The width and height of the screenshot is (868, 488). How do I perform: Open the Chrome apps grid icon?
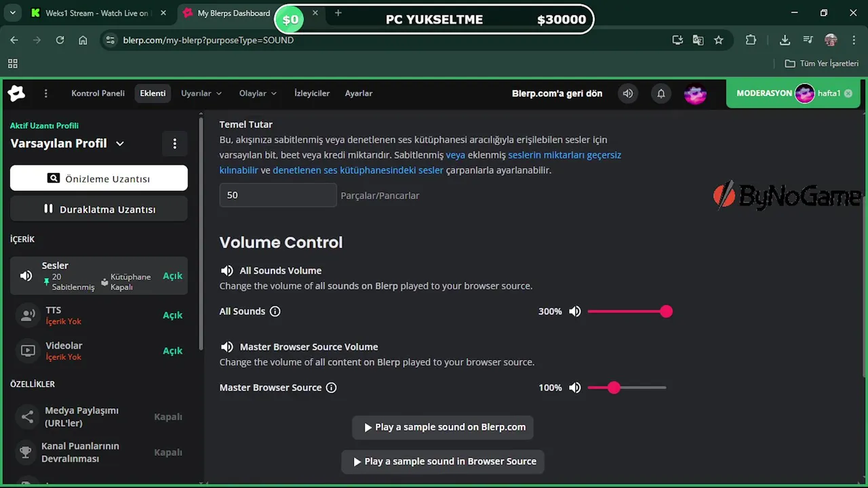(x=12, y=64)
